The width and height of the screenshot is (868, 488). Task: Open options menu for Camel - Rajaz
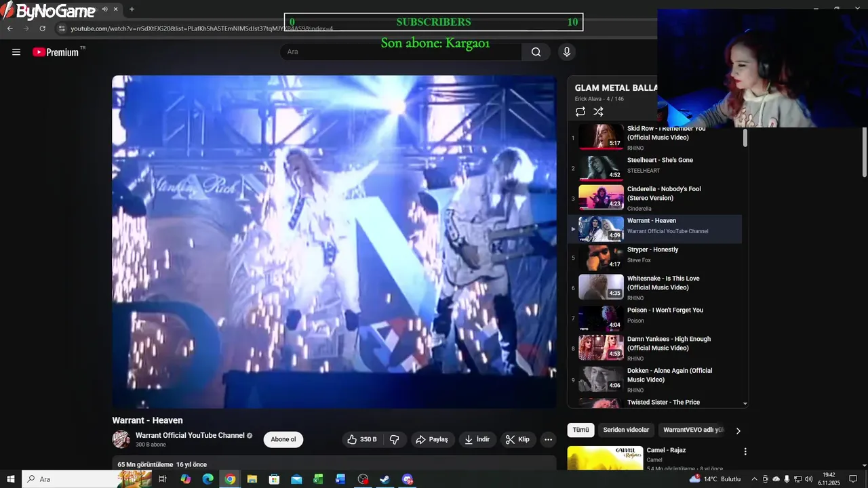pyautogui.click(x=745, y=451)
